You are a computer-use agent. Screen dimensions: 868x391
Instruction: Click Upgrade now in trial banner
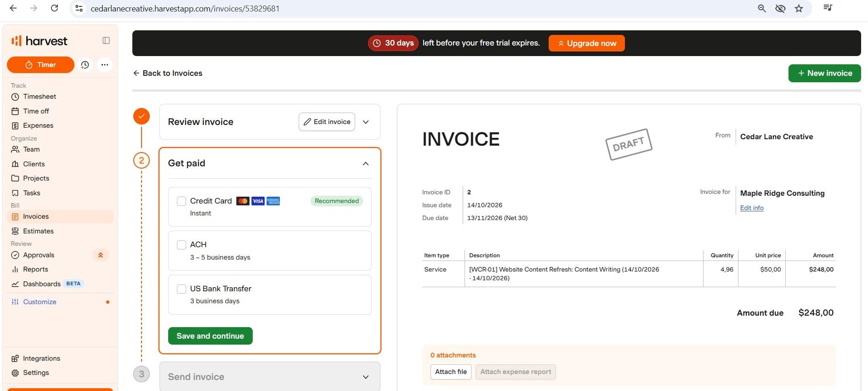(x=587, y=43)
